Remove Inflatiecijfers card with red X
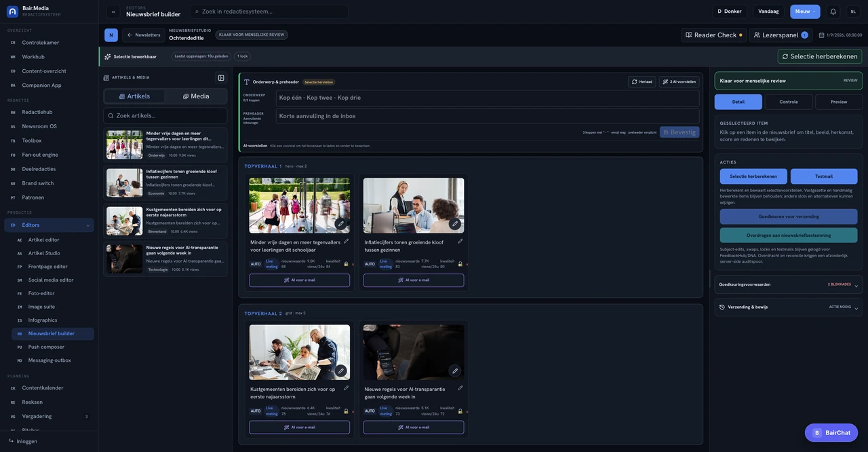This screenshot has width=868, height=452. click(467, 264)
